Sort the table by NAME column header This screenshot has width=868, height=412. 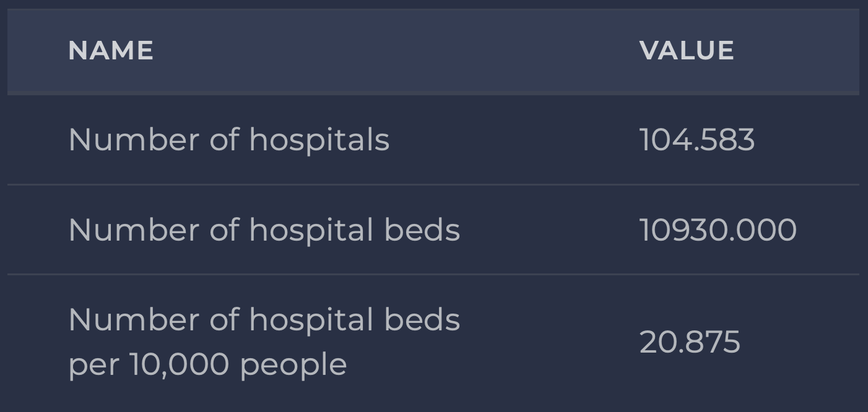(x=111, y=51)
